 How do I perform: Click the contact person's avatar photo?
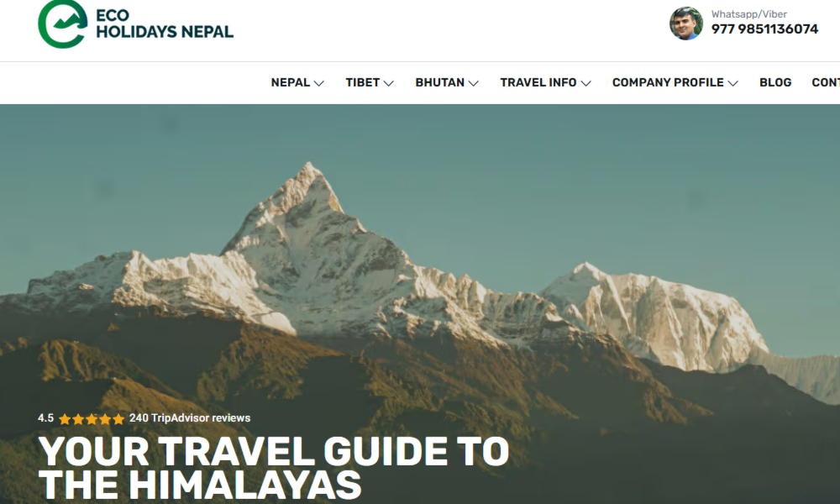coord(686,24)
